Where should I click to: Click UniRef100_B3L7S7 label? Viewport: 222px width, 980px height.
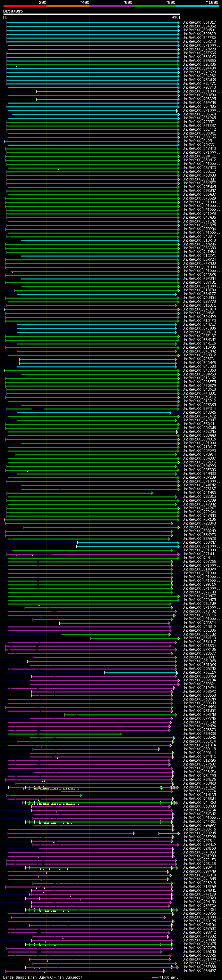(199, 527)
